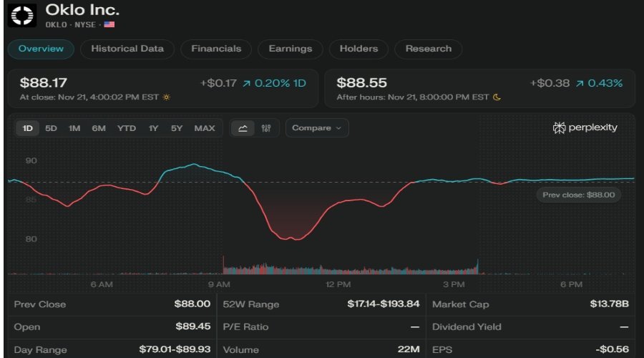Viewport: 644px width, 358px height.
Task: Select the 5Y time range
Action: point(177,128)
